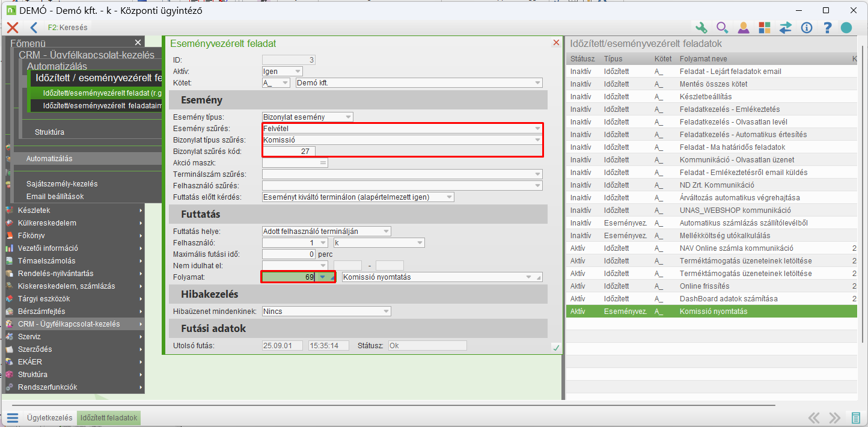
Task: Click the Szerviz tools icon
Action: tap(9, 337)
